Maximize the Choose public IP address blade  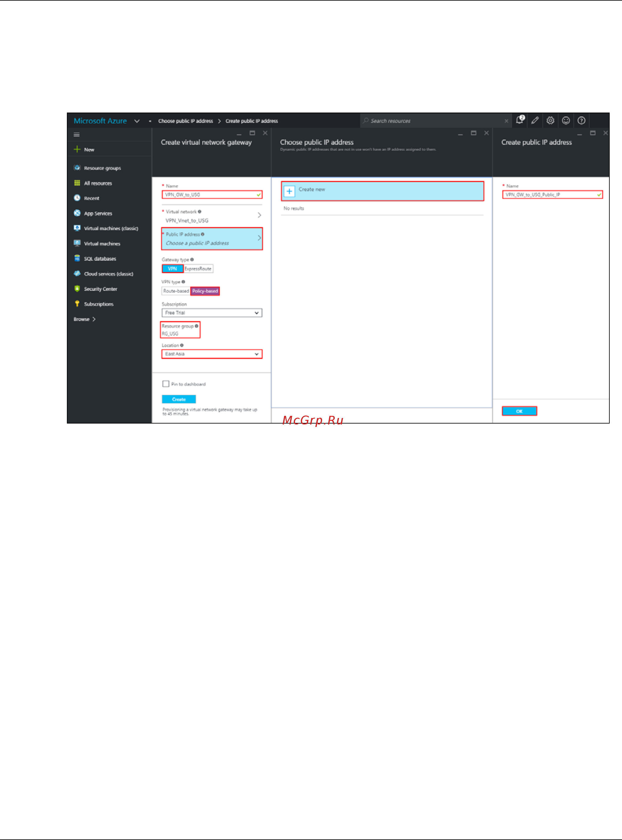click(474, 133)
